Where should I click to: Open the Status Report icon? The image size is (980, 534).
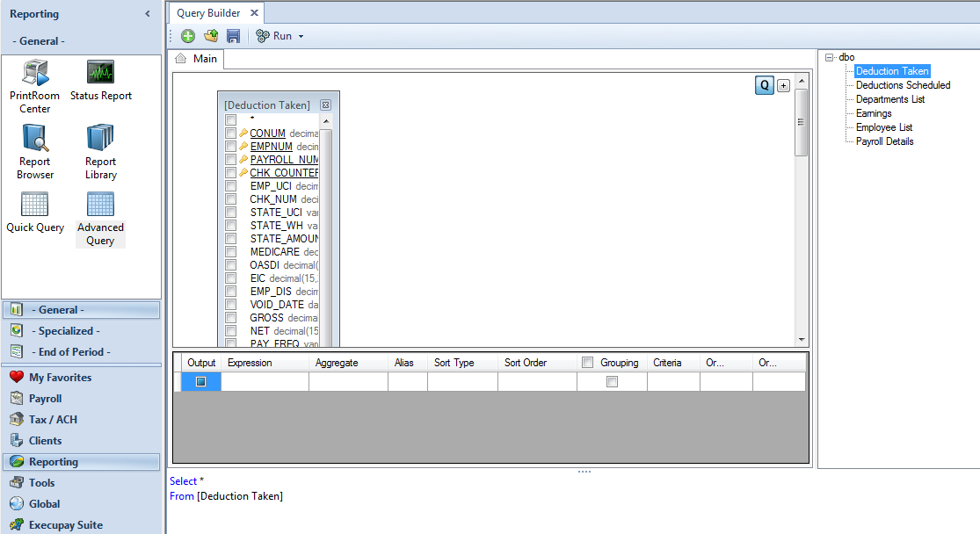point(100,81)
